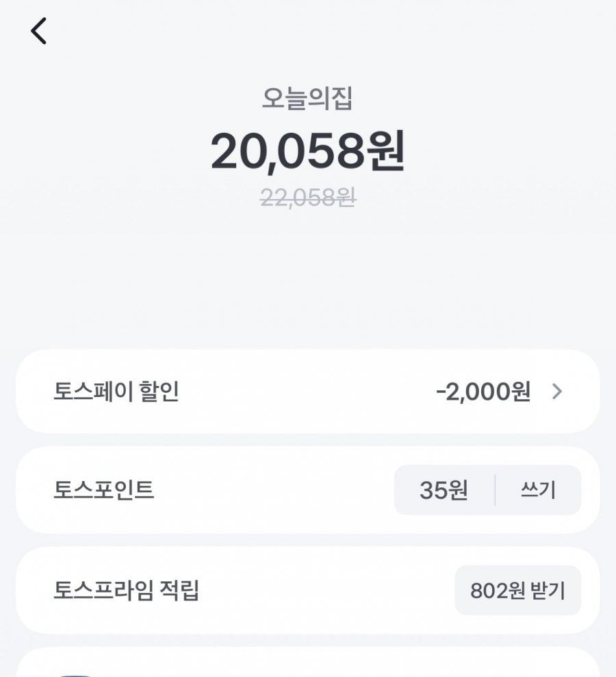Image resolution: width=616 pixels, height=677 pixels.
Task: Select the 토스포인트 row label
Action: point(103,490)
